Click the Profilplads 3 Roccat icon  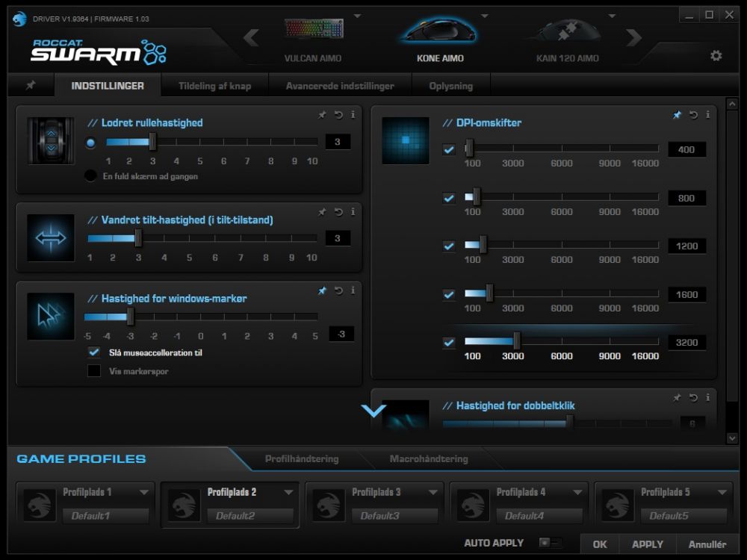328,504
